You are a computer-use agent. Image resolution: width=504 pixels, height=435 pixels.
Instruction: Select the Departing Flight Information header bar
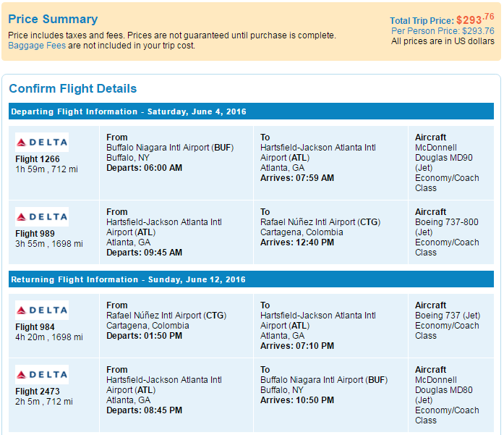coord(251,111)
